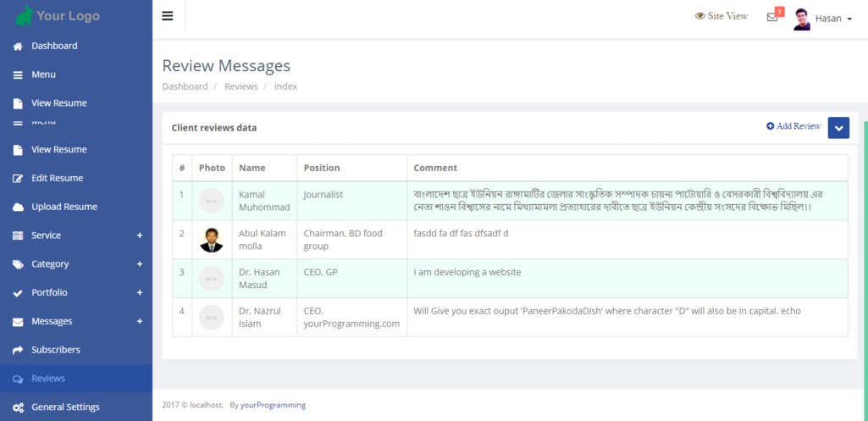Click the Subscribers share-arrow icon

click(18, 350)
